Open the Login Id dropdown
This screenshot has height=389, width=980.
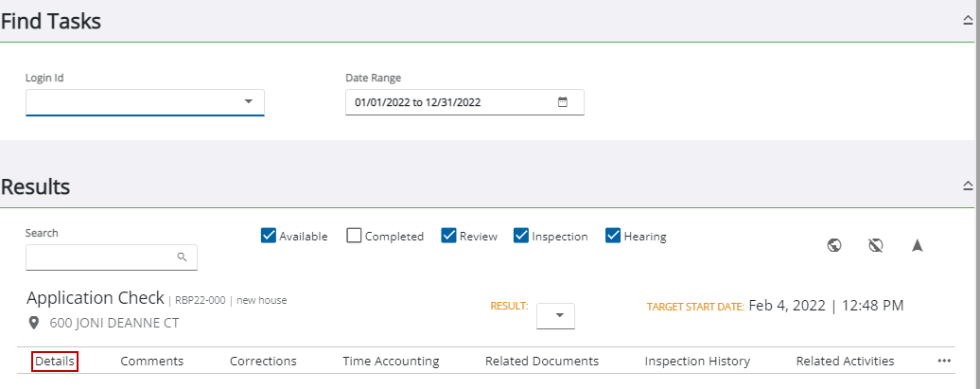tap(248, 101)
